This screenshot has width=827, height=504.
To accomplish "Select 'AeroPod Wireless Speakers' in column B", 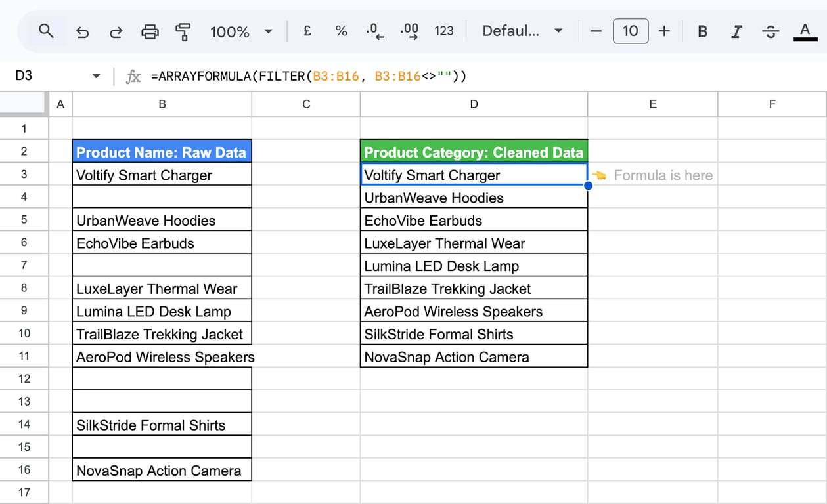I will pyautogui.click(x=162, y=356).
